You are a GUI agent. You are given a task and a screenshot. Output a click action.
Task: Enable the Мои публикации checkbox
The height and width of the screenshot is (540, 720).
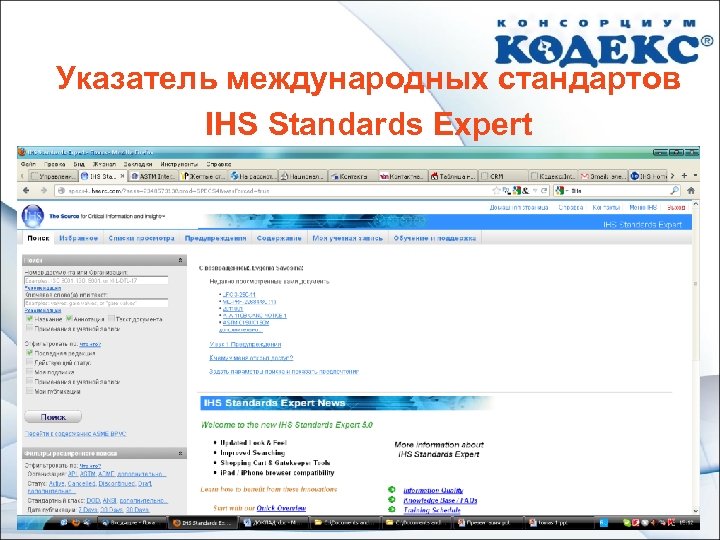(x=29, y=391)
